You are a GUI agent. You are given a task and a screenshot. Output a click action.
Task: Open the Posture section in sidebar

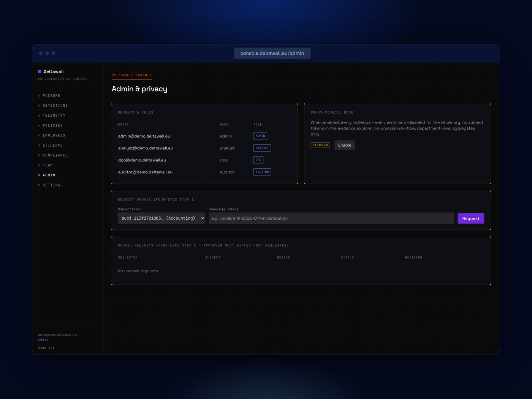pyautogui.click(x=51, y=96)
